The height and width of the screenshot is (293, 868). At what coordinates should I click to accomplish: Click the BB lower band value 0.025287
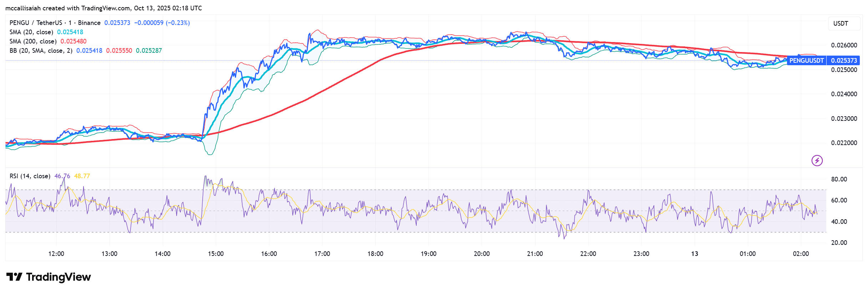pyautogui.click(x=149, y=51)
